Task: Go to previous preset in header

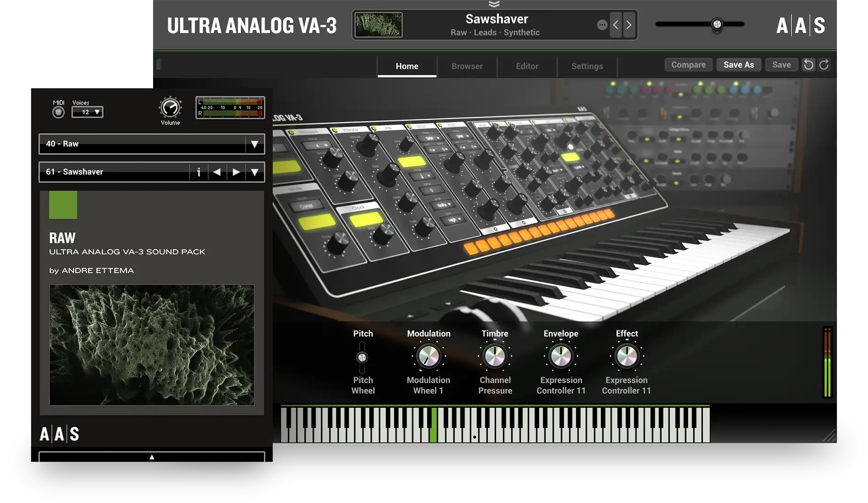Action: pyautogui.click(x=615, y=25)
